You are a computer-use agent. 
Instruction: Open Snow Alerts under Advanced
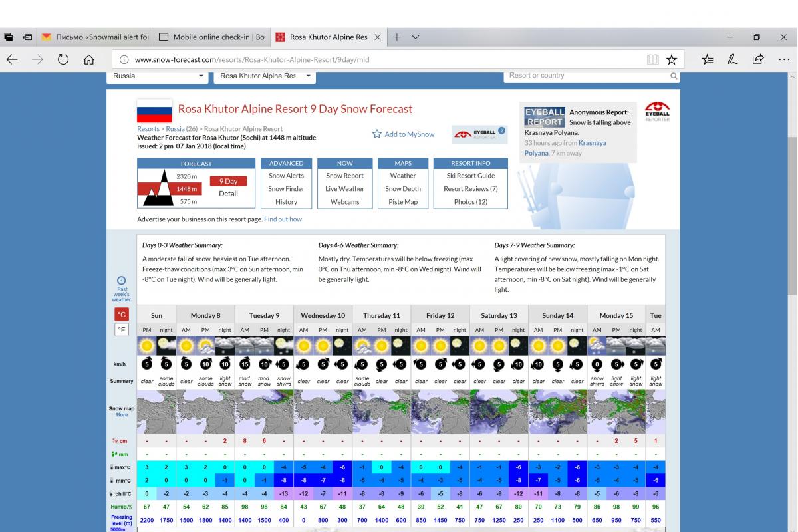(x=286, y=176)
